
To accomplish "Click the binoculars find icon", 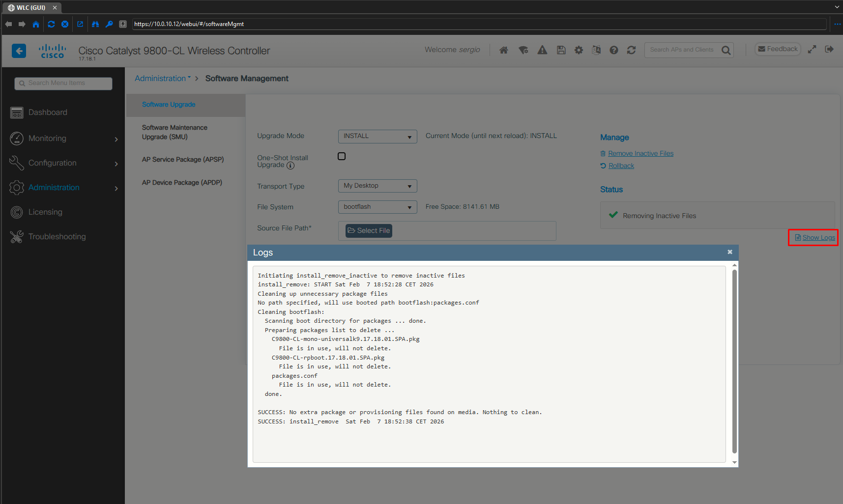I will (x=95, y=24).
